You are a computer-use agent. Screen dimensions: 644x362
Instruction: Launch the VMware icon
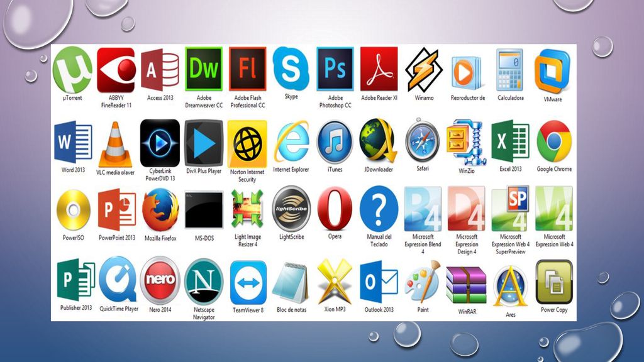click(552, 72)
